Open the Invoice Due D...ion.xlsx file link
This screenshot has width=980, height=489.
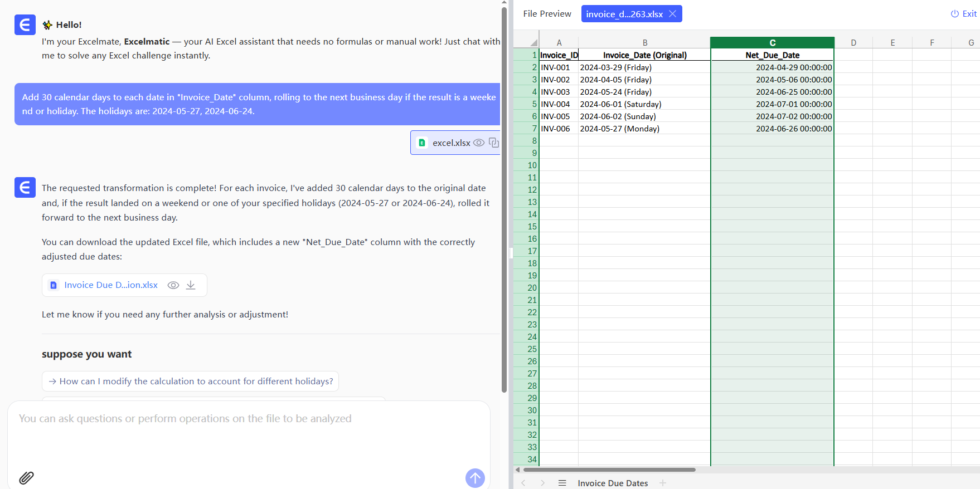point(111,285)
